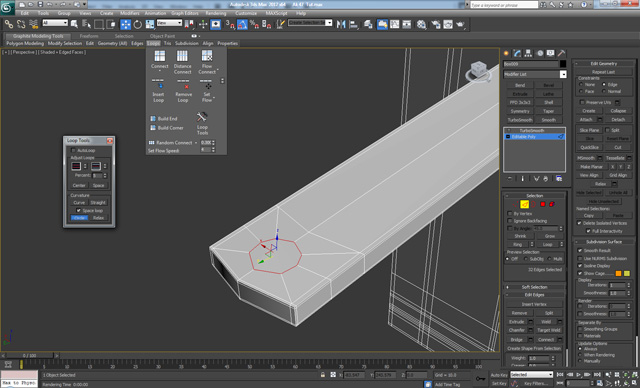Open the Create command panel tab
This screenshot has height=388, width=640.
[507, 53]
